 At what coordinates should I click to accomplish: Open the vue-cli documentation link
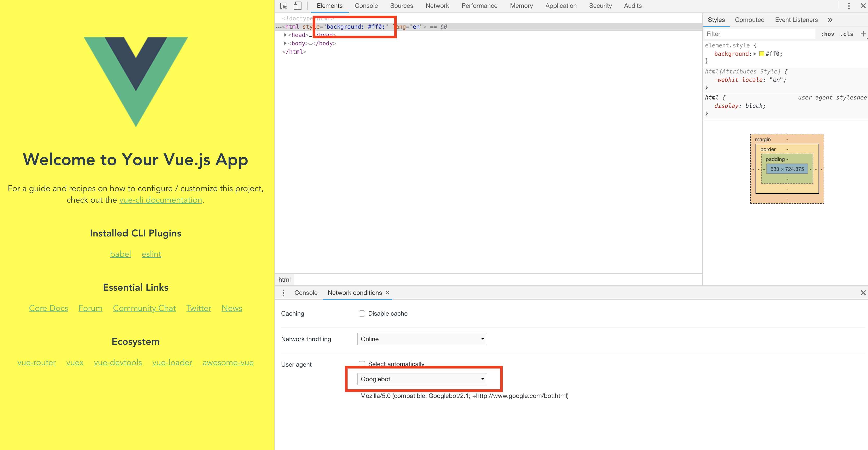click(x=161, y=200)
